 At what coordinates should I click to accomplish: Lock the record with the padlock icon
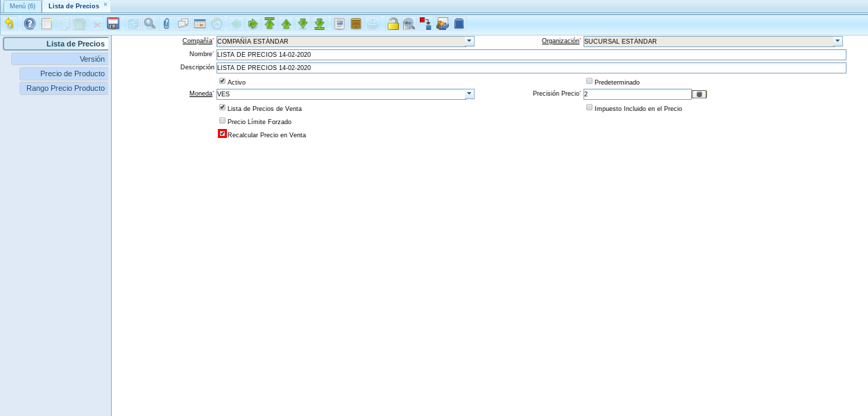[x=392, y=23]
